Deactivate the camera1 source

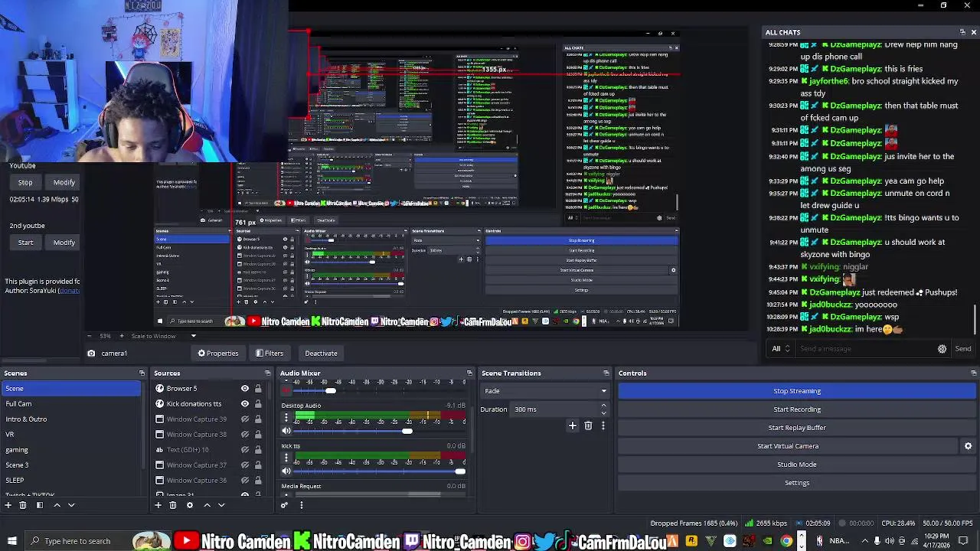coord(321,354)
